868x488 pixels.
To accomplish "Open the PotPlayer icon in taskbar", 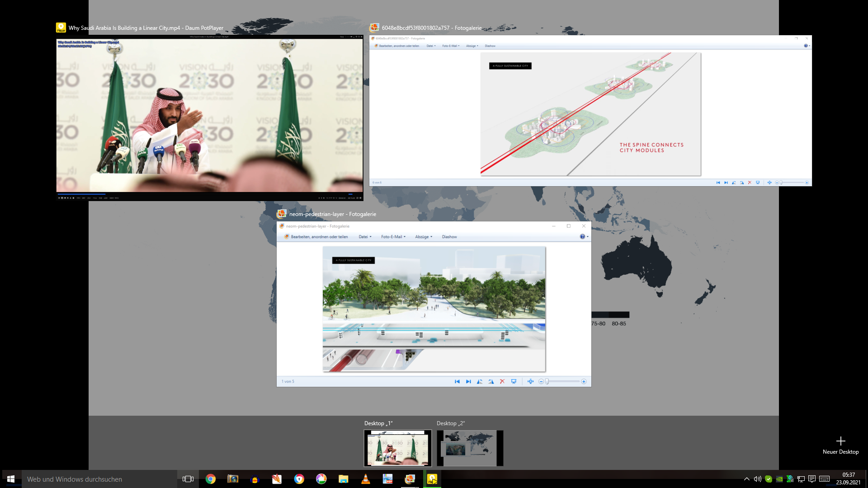I will (432, 479).
